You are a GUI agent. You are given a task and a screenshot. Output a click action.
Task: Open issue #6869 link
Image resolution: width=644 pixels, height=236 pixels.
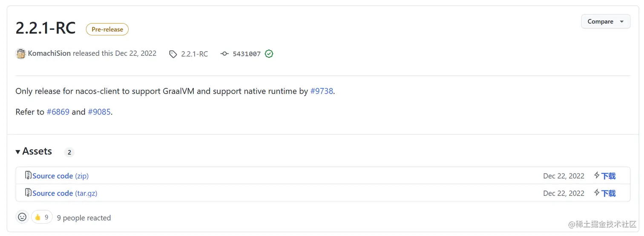[58, 112]
